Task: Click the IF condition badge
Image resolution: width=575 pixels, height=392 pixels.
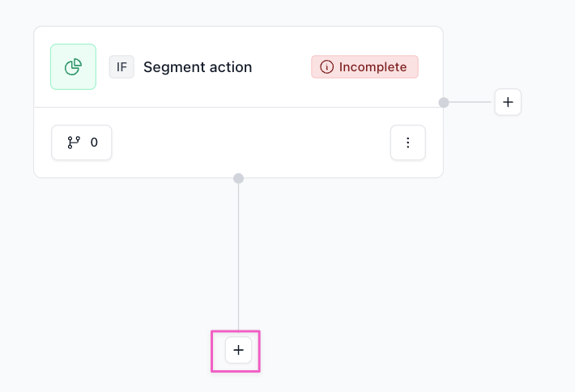Action: (121, 67)
